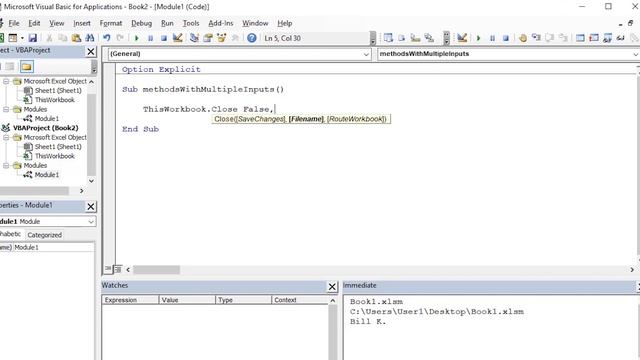Click the Expression column header in Watches
Screen dimensions: 640x360
pos(130,300)
